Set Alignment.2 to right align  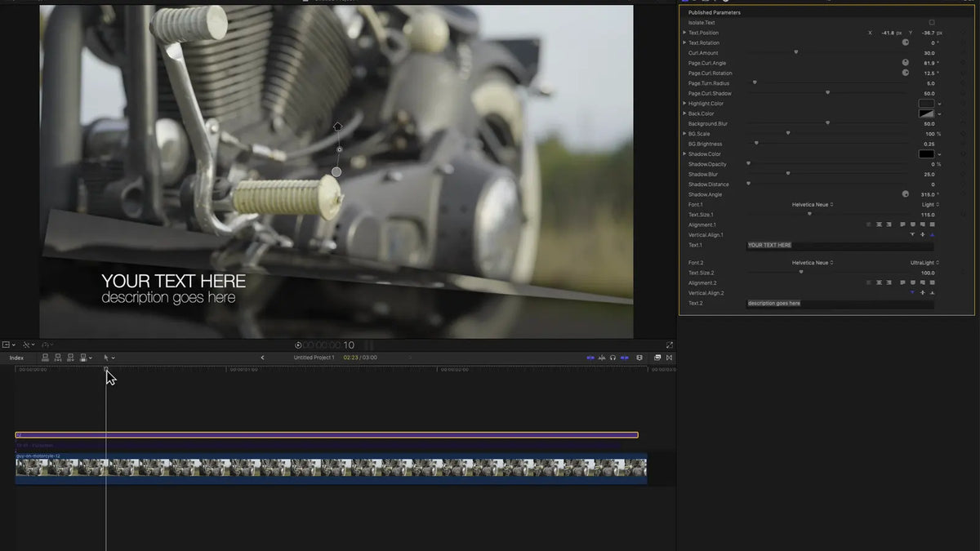889,282
